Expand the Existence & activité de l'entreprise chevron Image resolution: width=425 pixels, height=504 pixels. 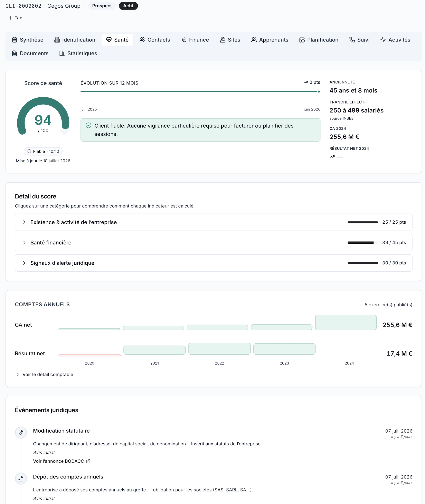[24, 222]
